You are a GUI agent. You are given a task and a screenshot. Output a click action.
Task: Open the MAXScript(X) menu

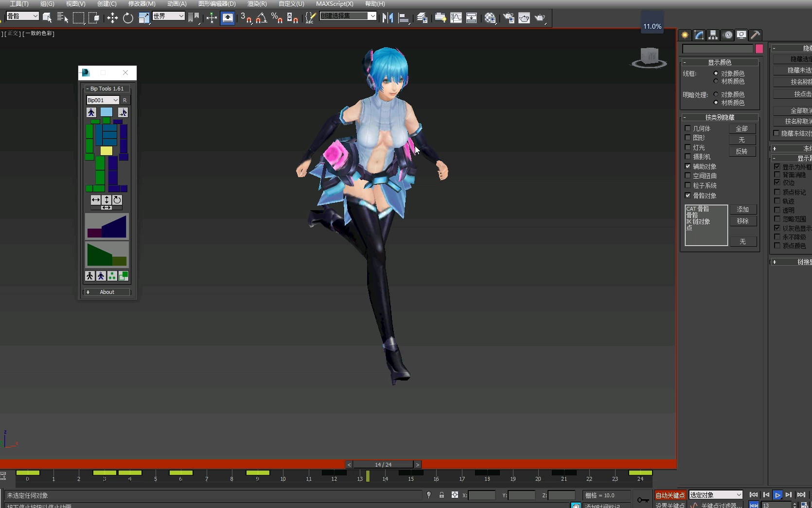tap(335, 3)
